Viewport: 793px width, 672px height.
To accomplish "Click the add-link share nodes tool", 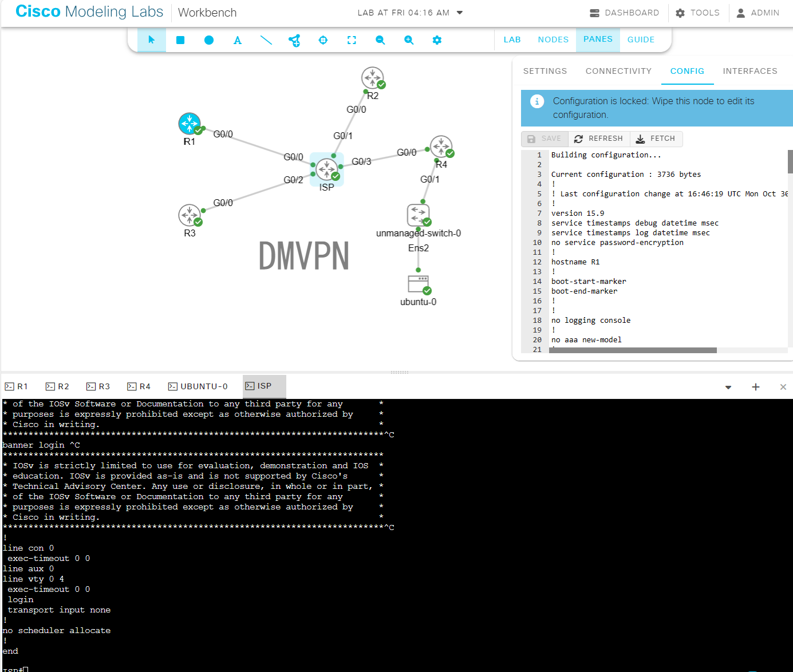I will 294,40.
